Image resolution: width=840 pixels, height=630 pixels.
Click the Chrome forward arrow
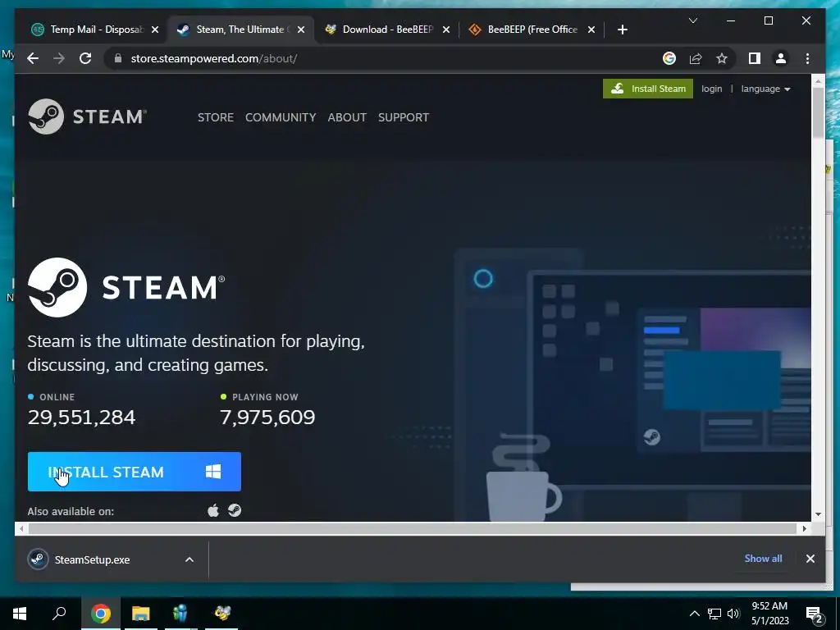tap(59, 58)
